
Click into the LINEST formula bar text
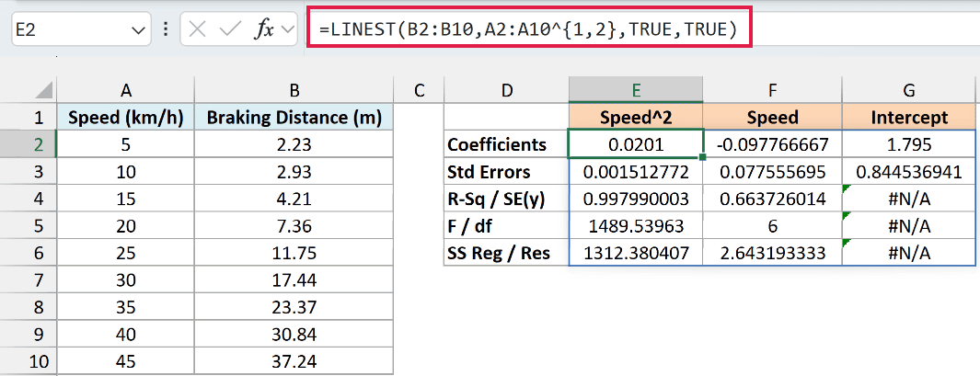point(528,29)
